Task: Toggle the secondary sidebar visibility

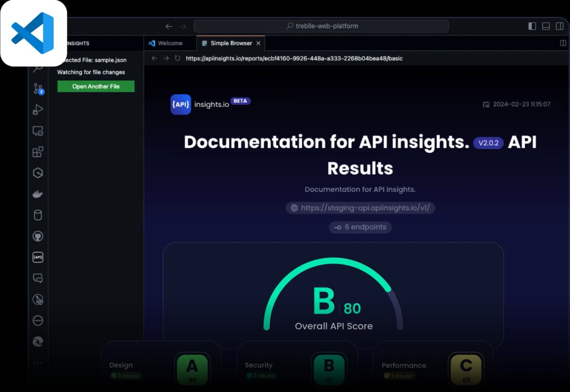Action: pos(560,26)
